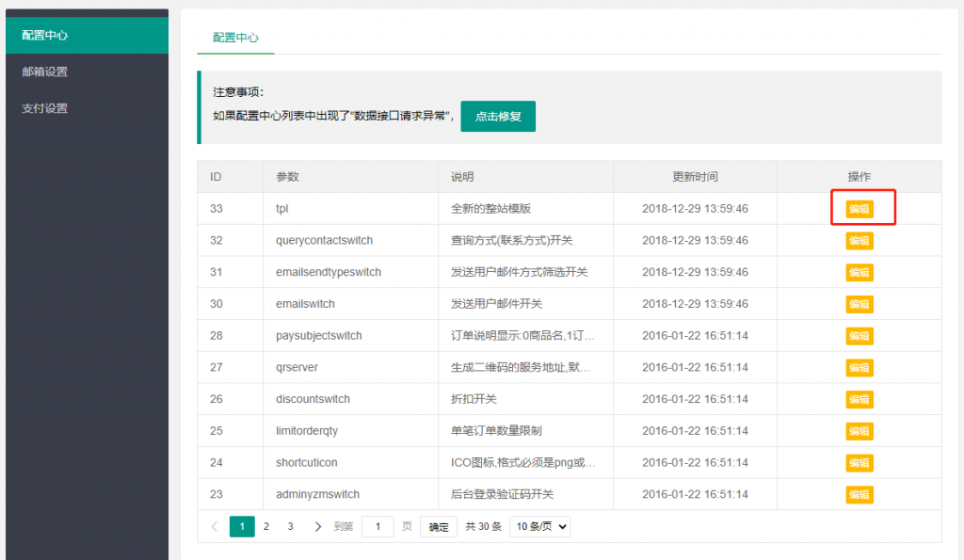The height and width of the screenshot is (560, 964).
Task: Open editor for discountswitch row
Action: (859, 399)
